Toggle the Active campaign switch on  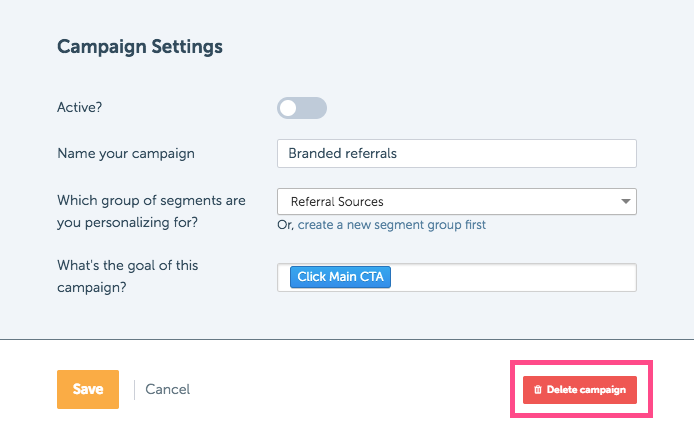pos(302,108)
